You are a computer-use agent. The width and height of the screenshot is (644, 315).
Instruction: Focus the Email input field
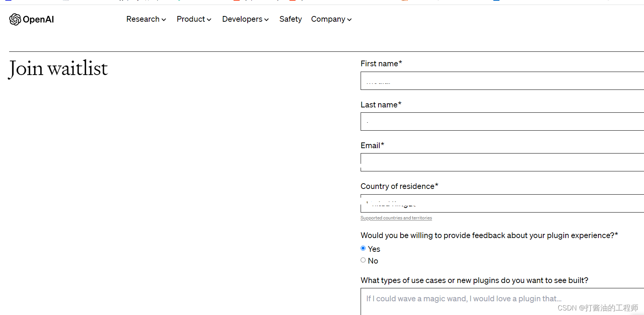pos(502,162)
